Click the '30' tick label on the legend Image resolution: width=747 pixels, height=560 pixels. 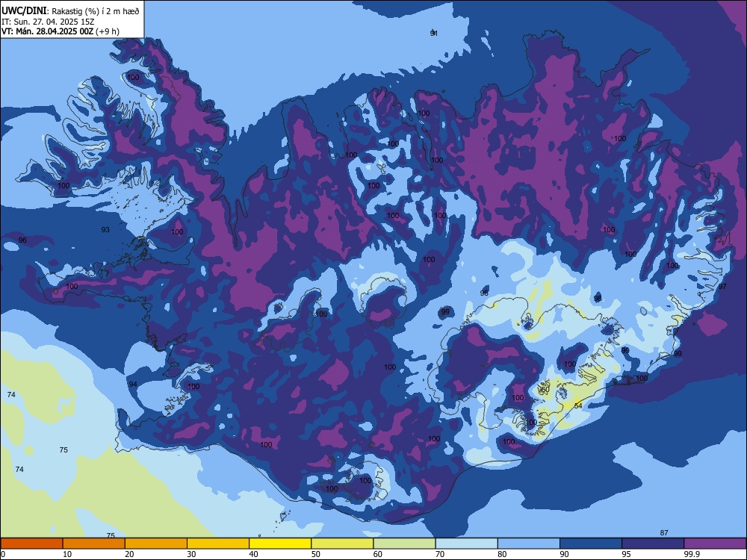coord(191,554)
